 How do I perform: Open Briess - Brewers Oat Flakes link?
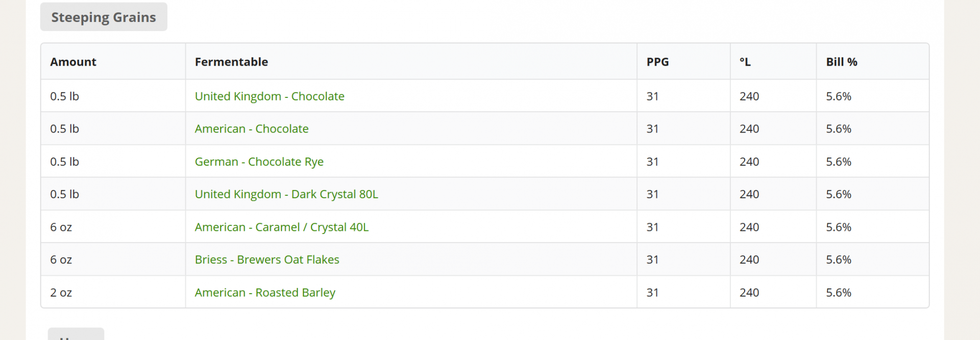click(x=267, y=259)
